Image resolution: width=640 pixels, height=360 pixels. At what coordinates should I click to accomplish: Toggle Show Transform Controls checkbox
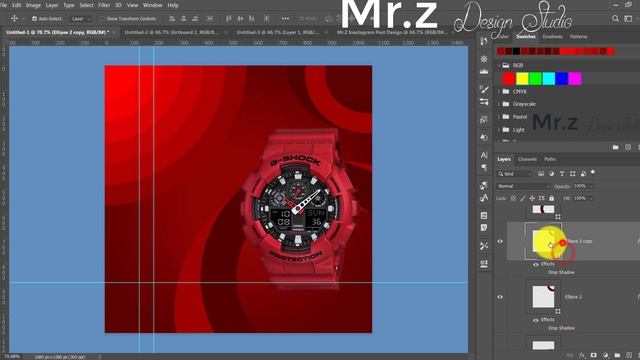coord(102,19)
